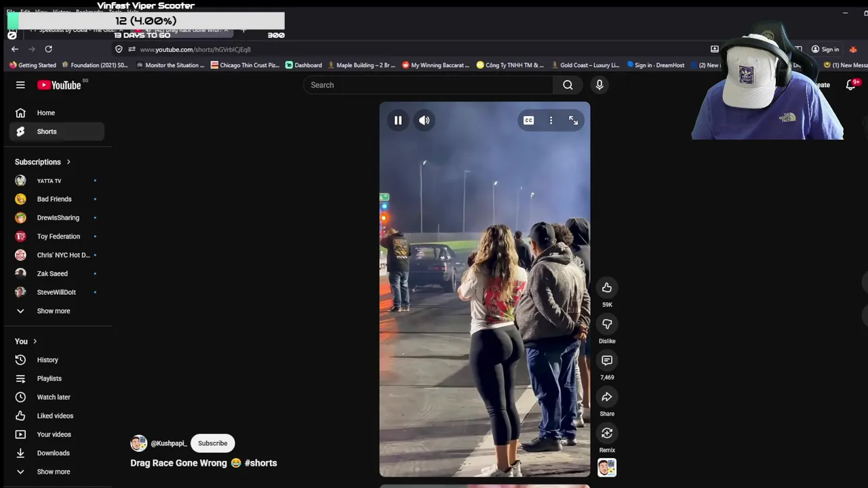Click the browser Sign in account button
Viewport: 868px width, 488px height.
coord(825,49)
